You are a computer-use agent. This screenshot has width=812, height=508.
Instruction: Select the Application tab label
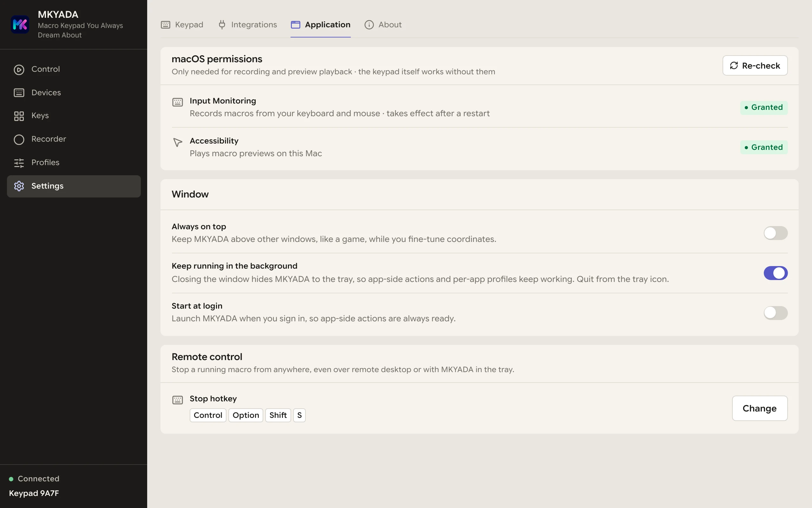point(327,24)
